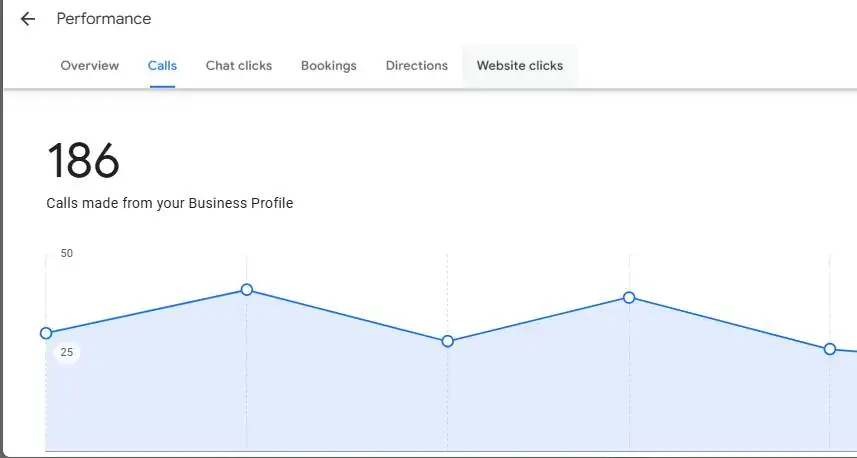The image size is (857, 458).
Task: Click the 50 axis label
Action: pyautogui.click(x=67, y=253)
